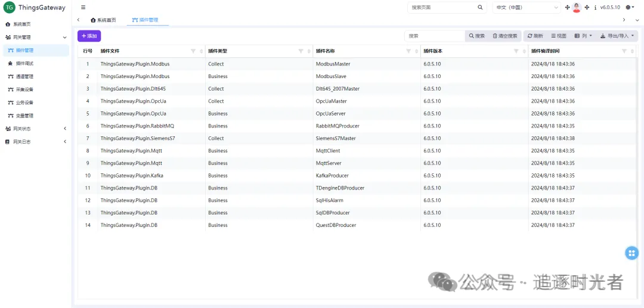Open 采集设备 in the sidebar
This screenshot has height=308, width=644.
pos(36,89)
